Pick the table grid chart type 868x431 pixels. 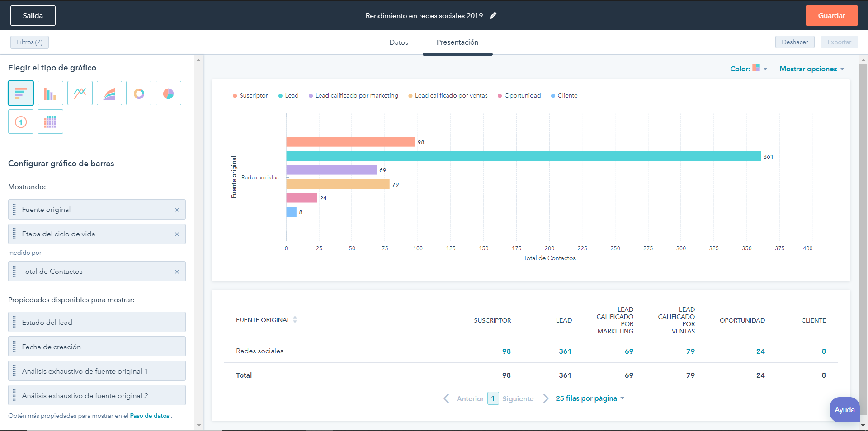(x=50, y=122)
